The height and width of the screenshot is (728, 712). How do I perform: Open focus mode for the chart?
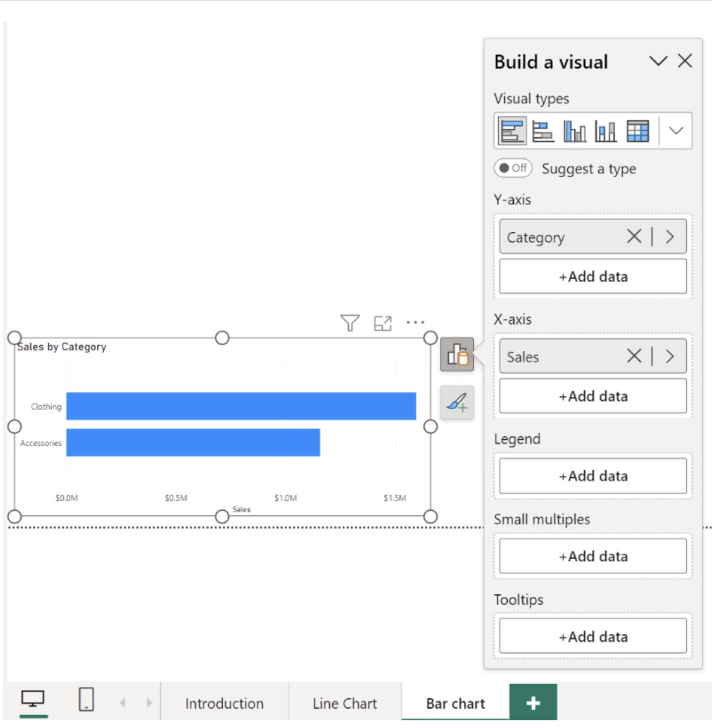click(x=382, y=323)
